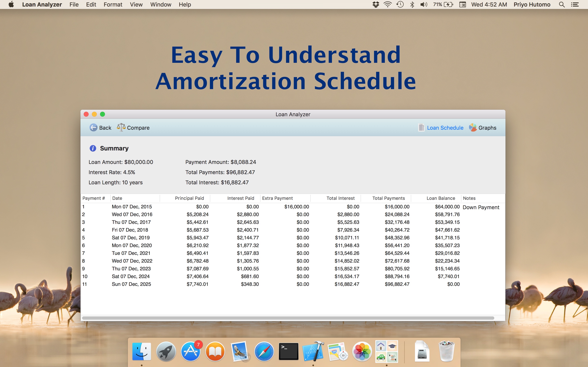Click the Down Payment note cell
The width and height of the screenshot is (588, 367).
pos(481,207)
